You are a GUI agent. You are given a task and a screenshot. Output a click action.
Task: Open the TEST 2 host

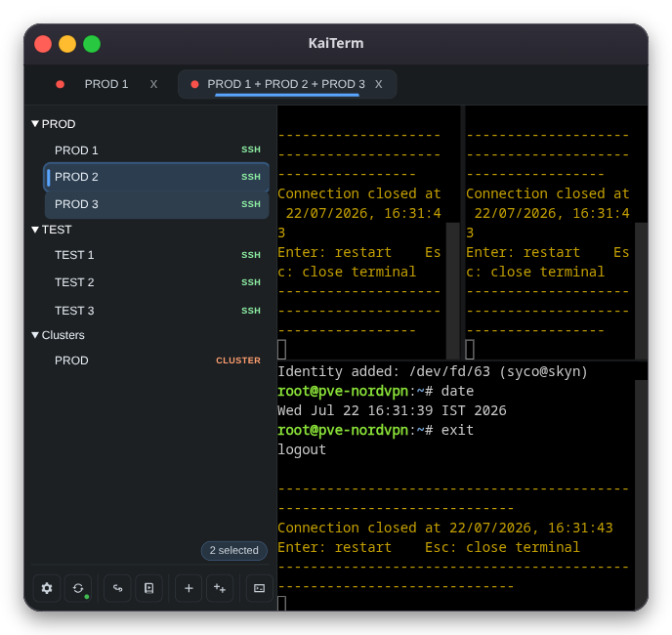tap(156, 282)
